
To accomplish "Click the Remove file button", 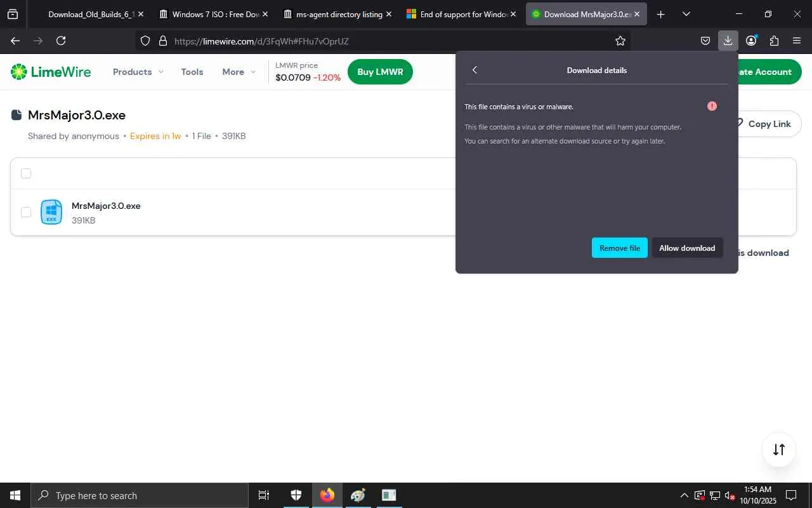I will click(620, 248).
